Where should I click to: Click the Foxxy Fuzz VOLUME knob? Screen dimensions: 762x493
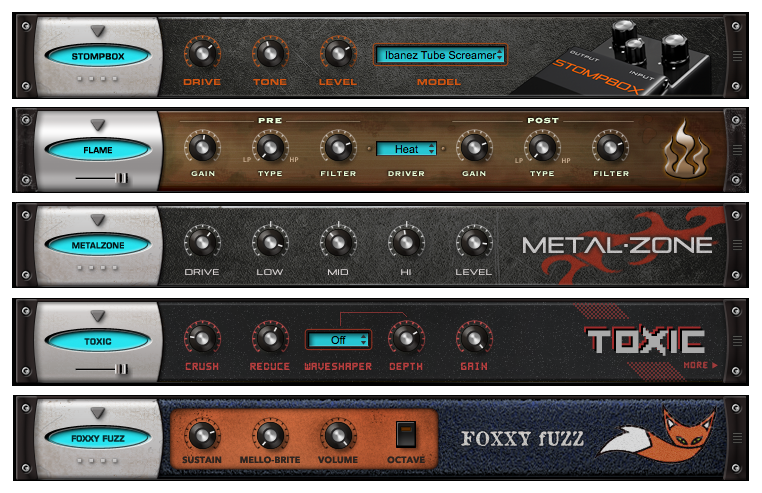coord(338,435)
